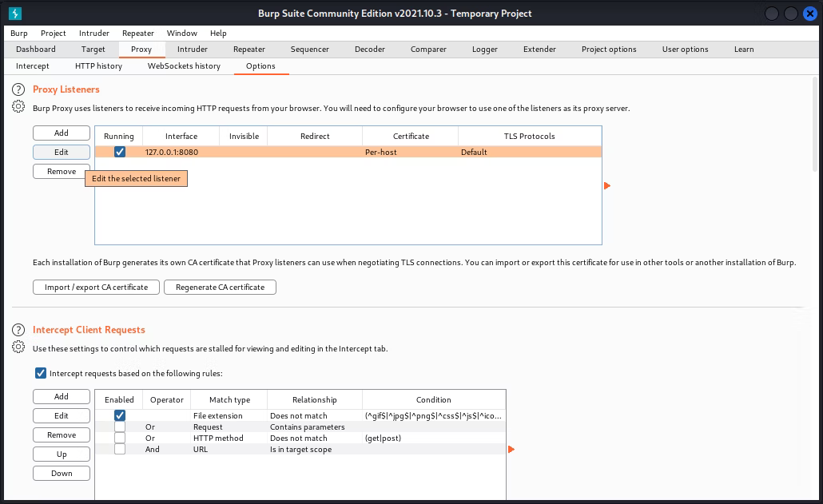
Task: Toggle 'Intercept requests based on the following rules'
Action: click(41, 374)
